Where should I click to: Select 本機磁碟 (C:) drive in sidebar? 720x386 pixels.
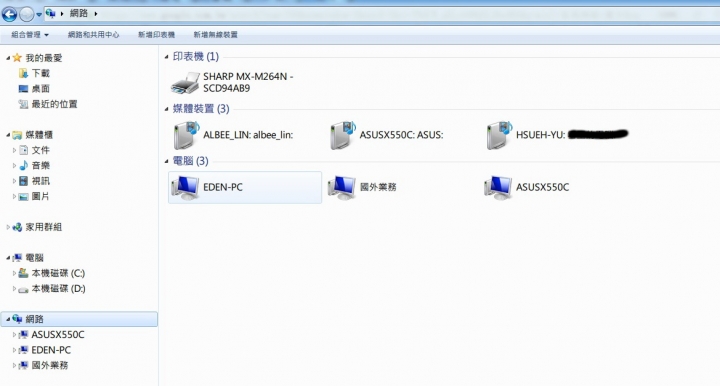click(58, 273)
